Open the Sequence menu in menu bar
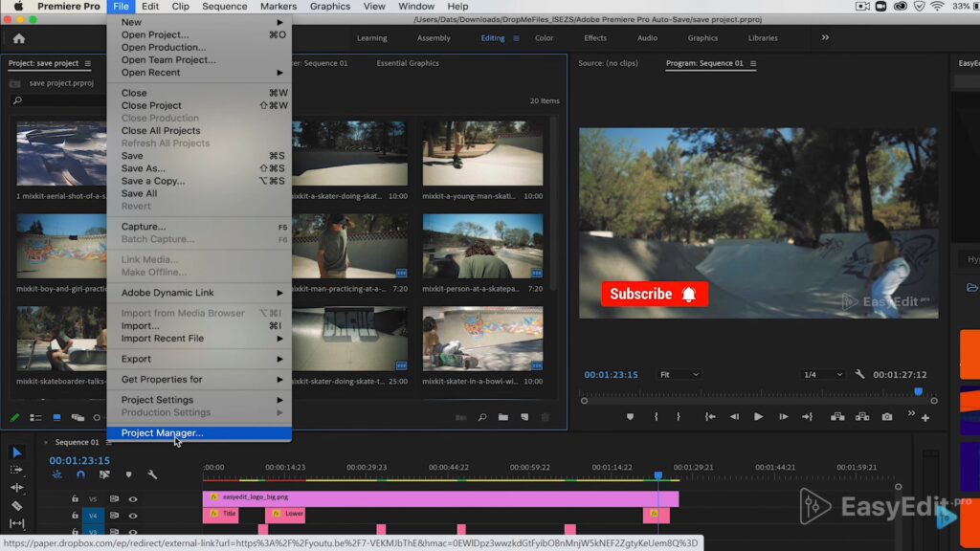The height and width of the screenshot is (551, 980). [x=224, y=7]
